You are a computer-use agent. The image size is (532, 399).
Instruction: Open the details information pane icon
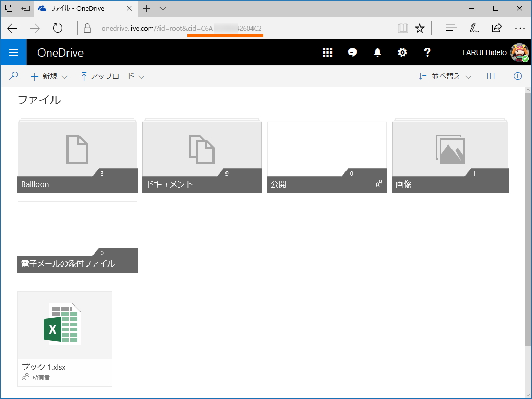(517, 76)
